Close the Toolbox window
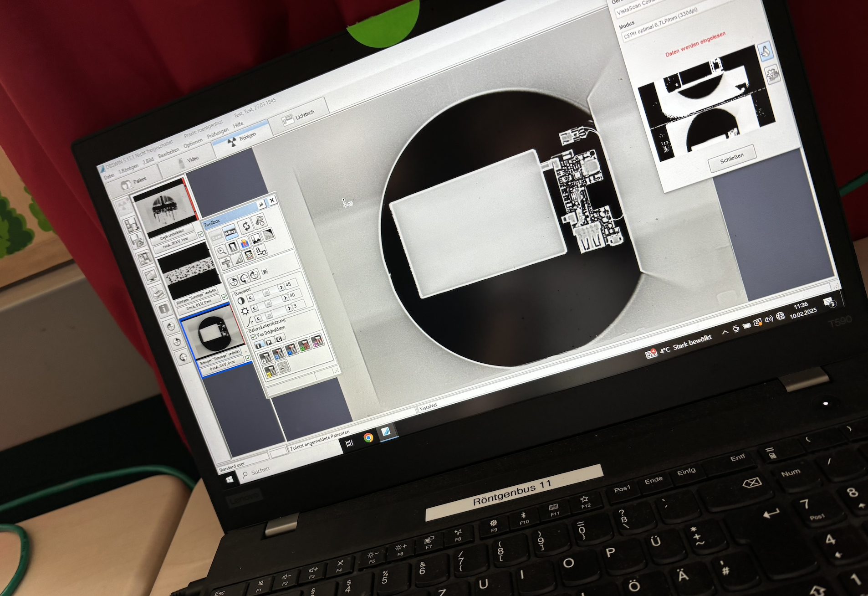This screenshot has width=868, height=596. pos(272,200)
